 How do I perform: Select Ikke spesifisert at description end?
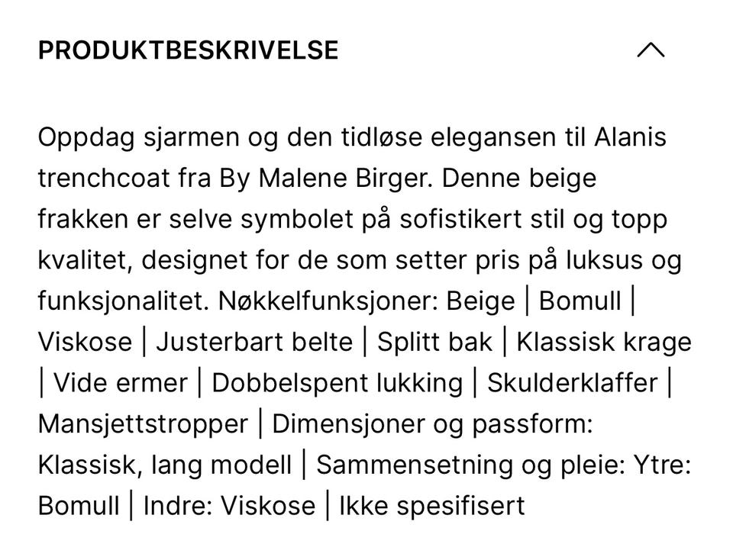426,505
